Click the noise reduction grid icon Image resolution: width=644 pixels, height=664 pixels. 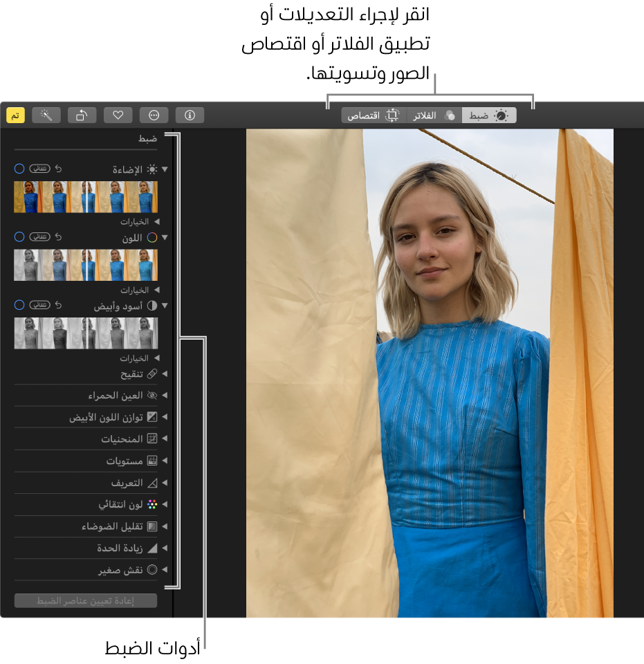pos(152,526)
